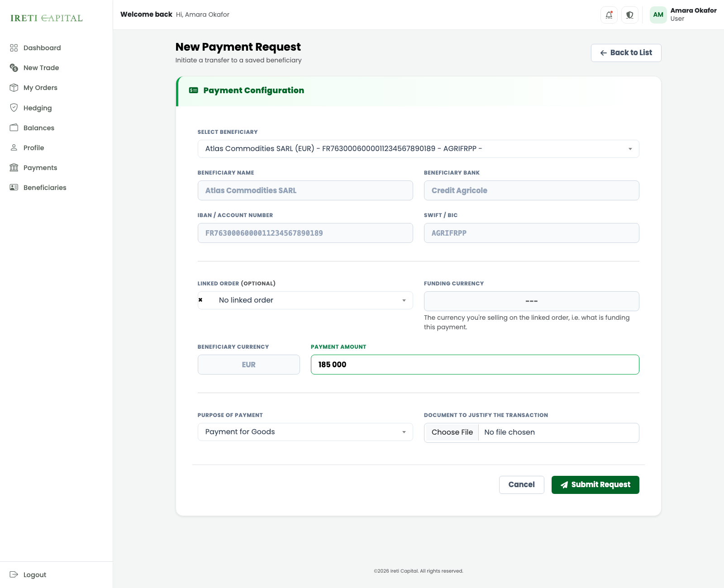Focus the Payment Amount field
The height and width of the screenshot is (588, 724).
[x=475, y=365]
